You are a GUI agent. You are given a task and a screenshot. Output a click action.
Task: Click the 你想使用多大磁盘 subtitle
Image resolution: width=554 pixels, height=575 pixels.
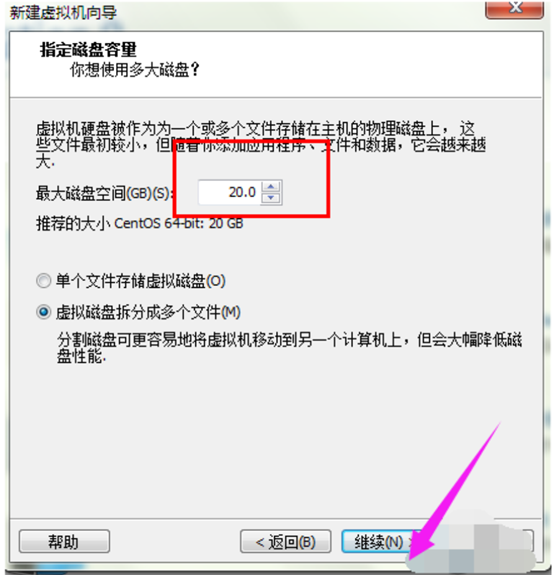pyautogui.click(x=135, y=69)
